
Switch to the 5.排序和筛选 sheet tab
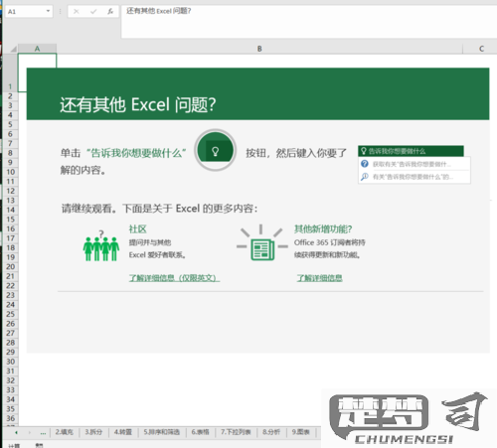(x=161, y=432)
